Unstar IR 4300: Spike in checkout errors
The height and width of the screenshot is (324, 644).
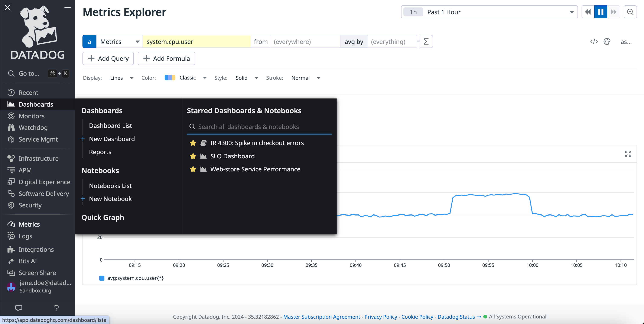click(x=193, y=143)
